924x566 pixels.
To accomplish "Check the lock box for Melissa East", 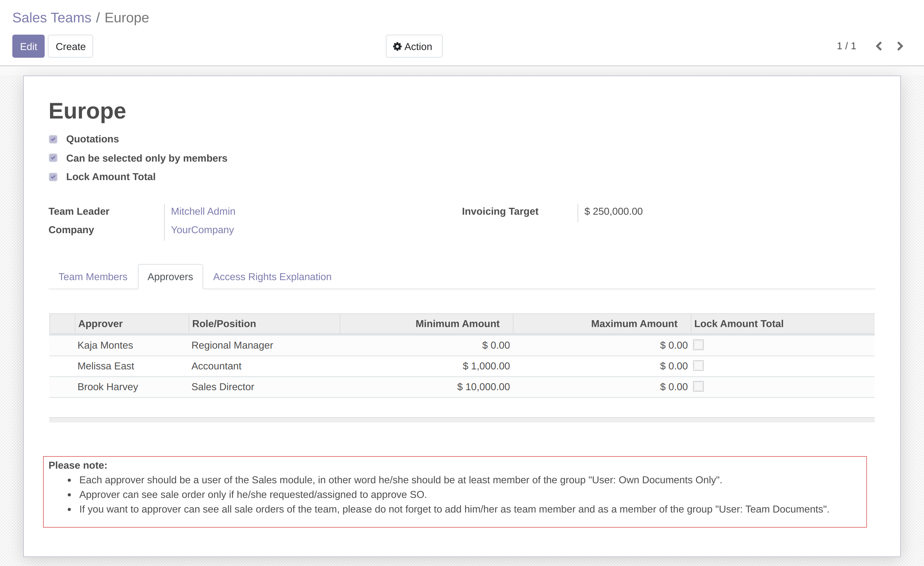I will click(698, 366).
